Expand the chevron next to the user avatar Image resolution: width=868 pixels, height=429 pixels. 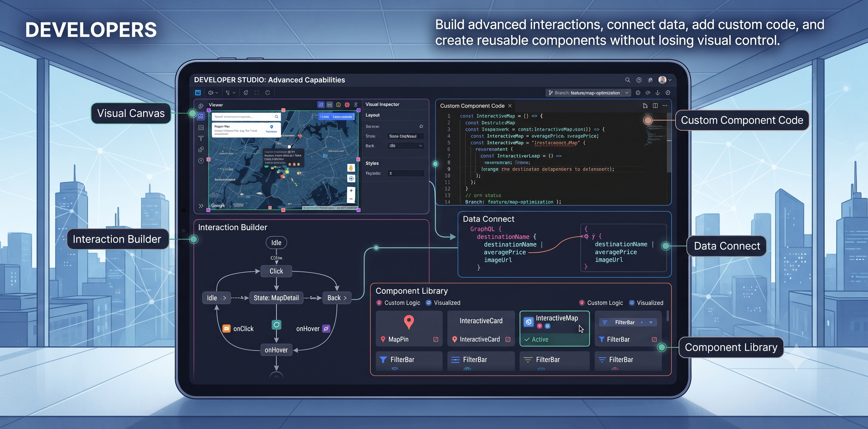(x=670, y=80)
